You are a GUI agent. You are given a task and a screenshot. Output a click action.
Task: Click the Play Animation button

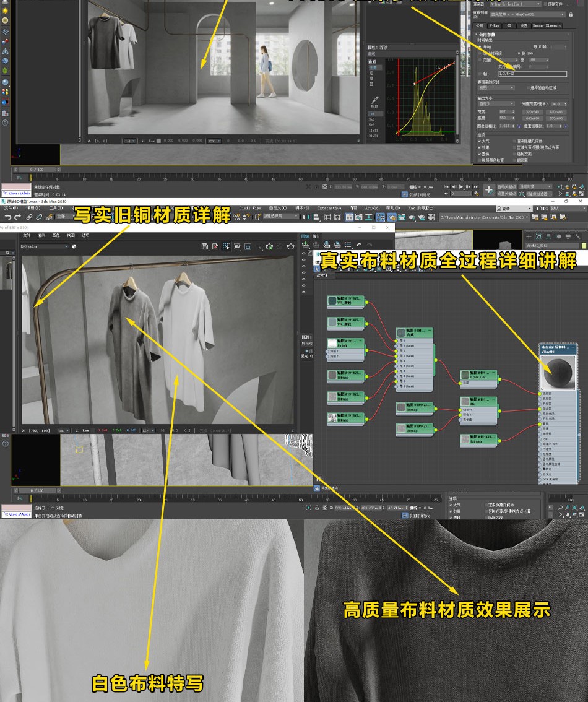tap(461, 187)
